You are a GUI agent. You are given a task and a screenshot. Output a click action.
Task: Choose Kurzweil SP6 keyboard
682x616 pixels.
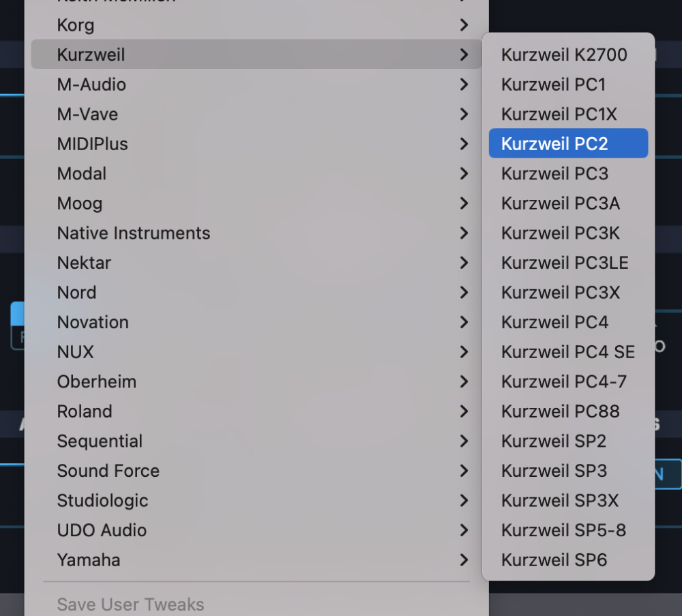click(554, 560)
